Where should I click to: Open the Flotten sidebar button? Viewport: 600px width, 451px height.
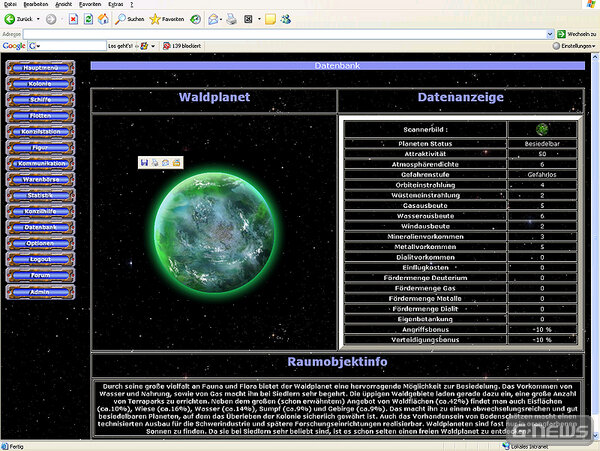pos(40,116)
